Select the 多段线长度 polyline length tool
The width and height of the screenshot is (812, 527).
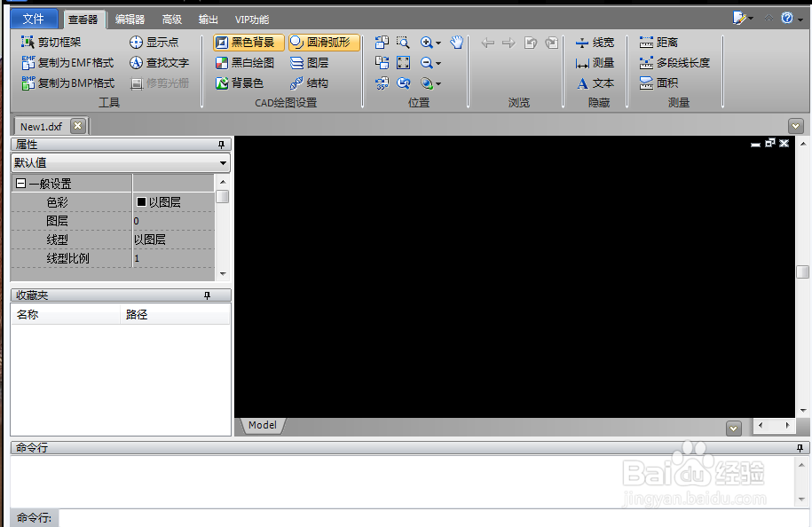click(x=674, y=63)
